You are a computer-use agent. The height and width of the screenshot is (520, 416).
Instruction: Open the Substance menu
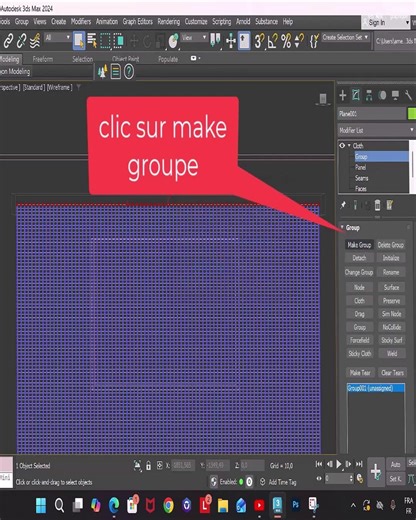266,22
